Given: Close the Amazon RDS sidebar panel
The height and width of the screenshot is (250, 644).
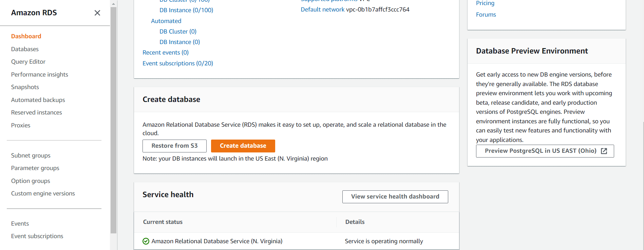Looking at the screenshot, I should coord(97,13).
